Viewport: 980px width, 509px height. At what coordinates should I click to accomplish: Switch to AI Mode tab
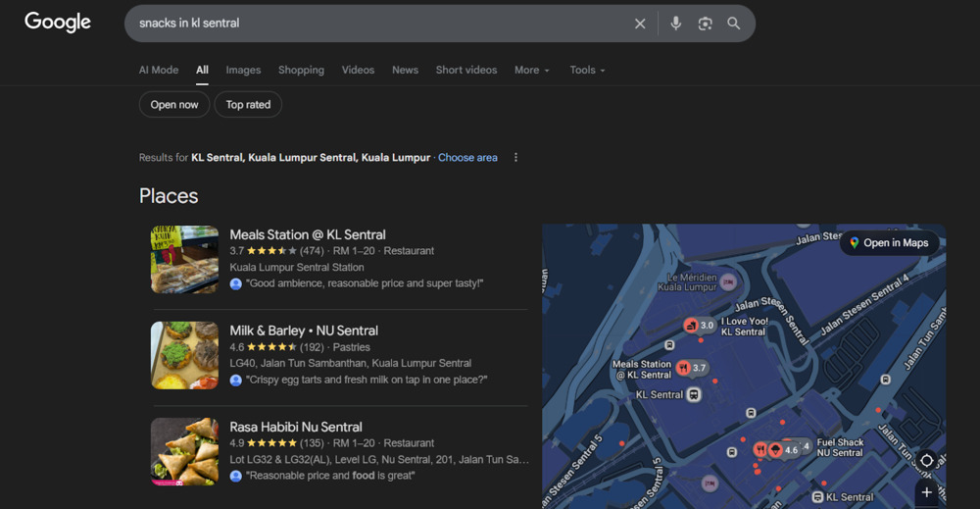point(159,70)
